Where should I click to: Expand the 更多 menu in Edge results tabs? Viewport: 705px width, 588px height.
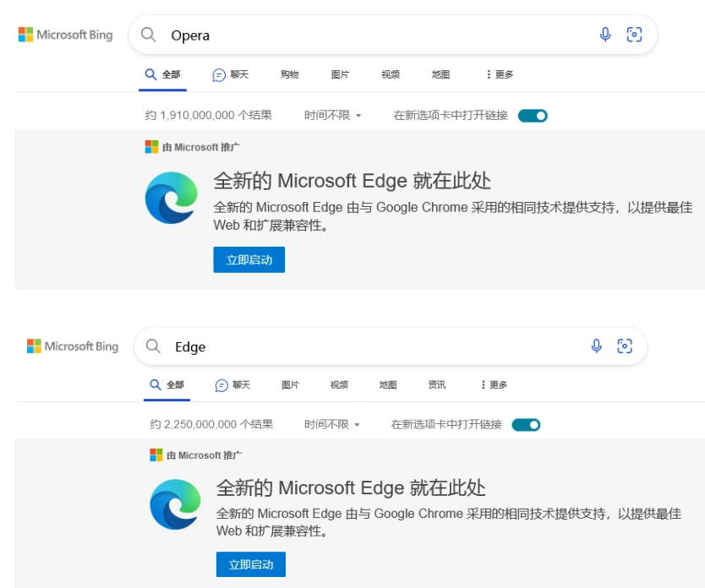point(495,385)
